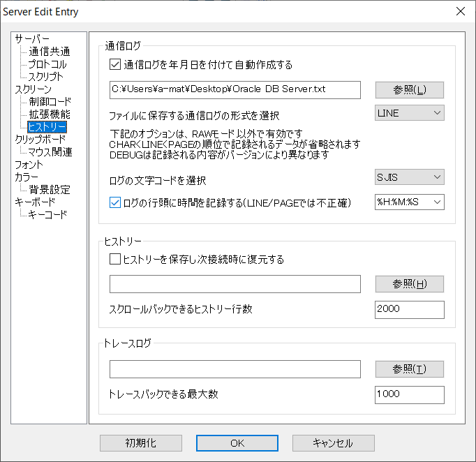
Task: Click scrollback history lines field 2000
Action: click(410, 310)
